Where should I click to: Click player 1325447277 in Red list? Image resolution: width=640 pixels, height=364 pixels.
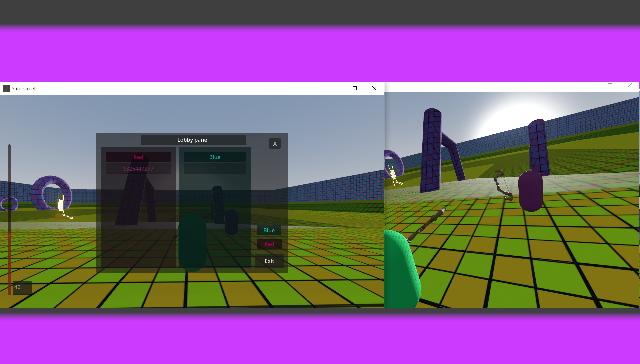click(x=138, y=169)
